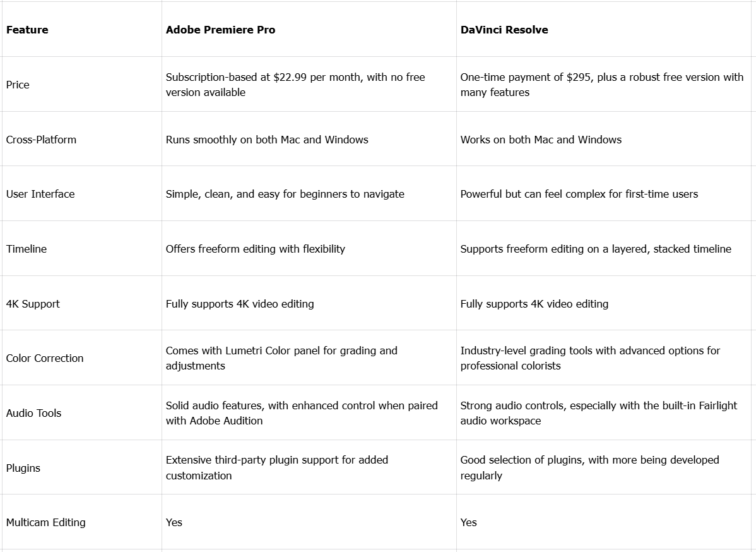Viewport: 756px width, 552px height.
Task: Click the "Feature" column header
Action: click(27, 30)
